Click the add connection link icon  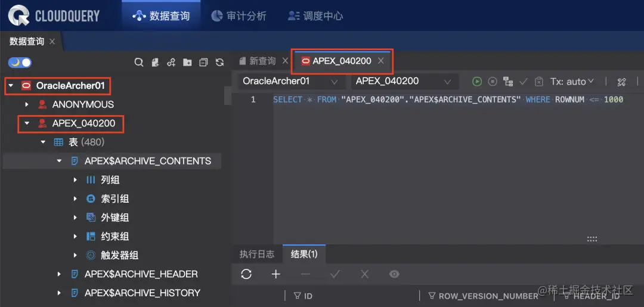tap(171, 63)
